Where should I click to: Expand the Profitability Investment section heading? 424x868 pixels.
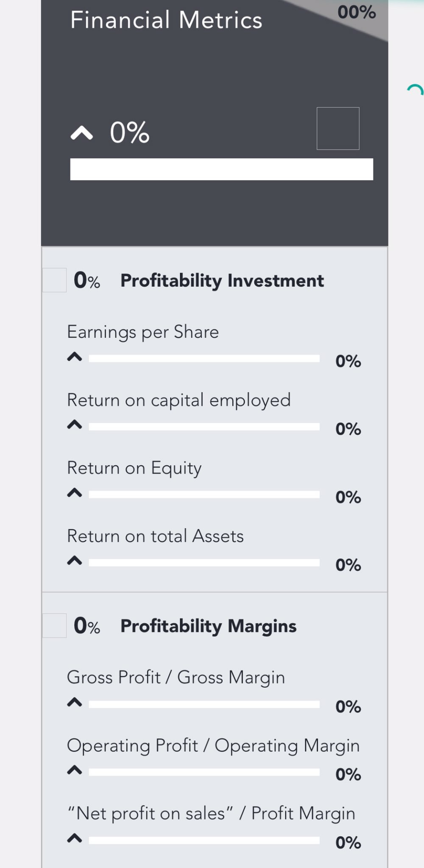pyautogui.click(x=222, y=281)
